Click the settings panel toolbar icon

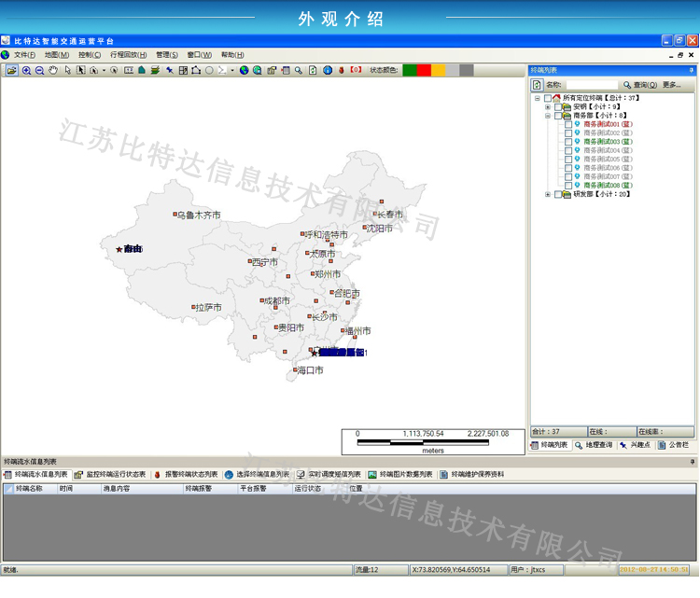point(272,70)
